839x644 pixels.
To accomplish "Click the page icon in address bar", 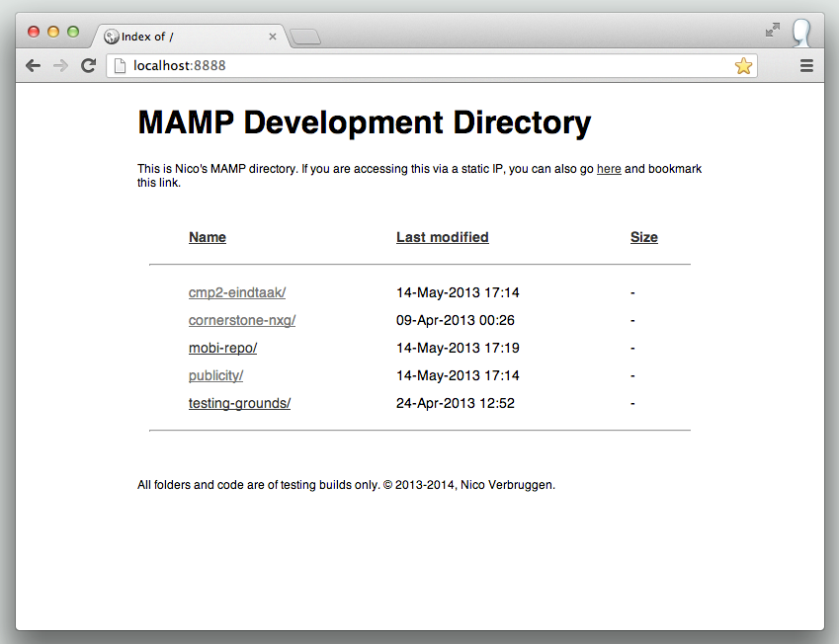I will point(120,66).
